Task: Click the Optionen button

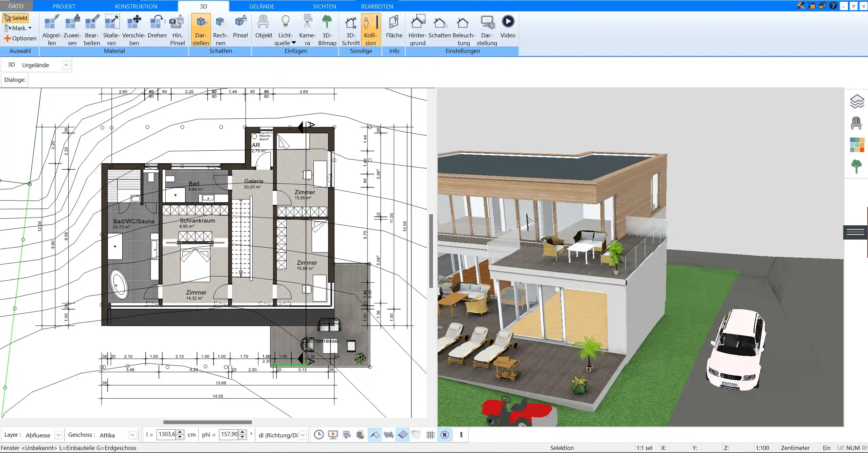Action: click(20, 38)
